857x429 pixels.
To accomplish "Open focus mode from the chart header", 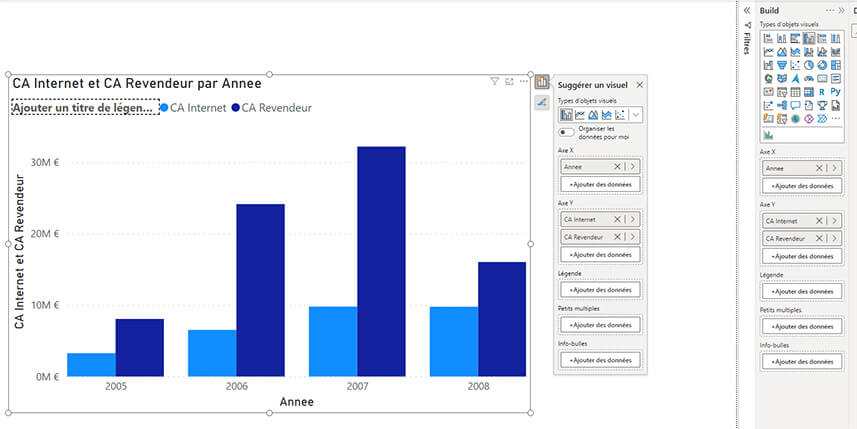I will point(509,81).
